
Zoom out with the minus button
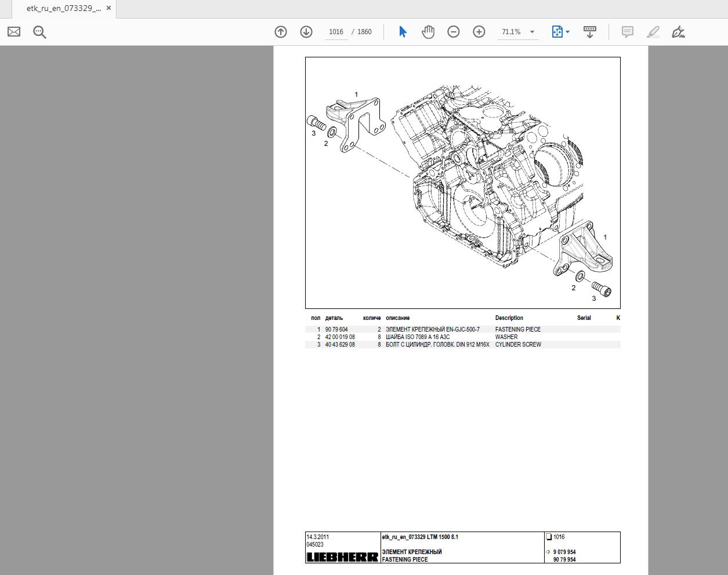click(x=454, y=32)
